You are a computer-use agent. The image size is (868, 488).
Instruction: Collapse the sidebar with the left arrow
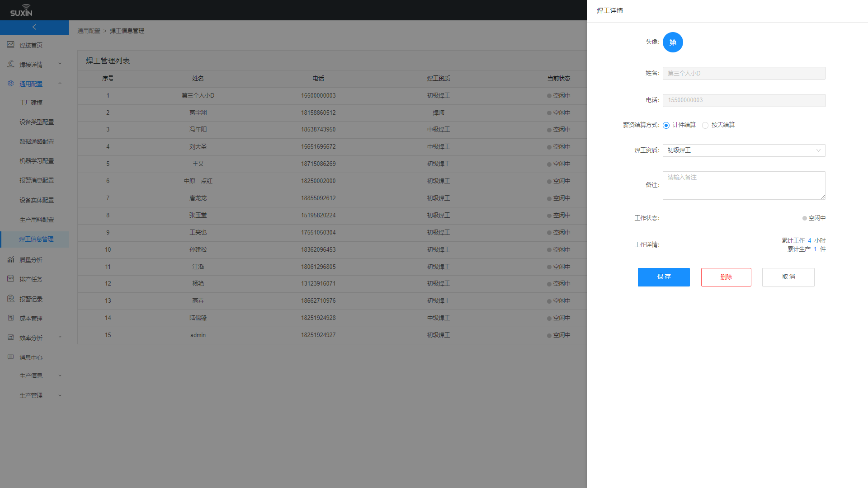pos(34,27)
